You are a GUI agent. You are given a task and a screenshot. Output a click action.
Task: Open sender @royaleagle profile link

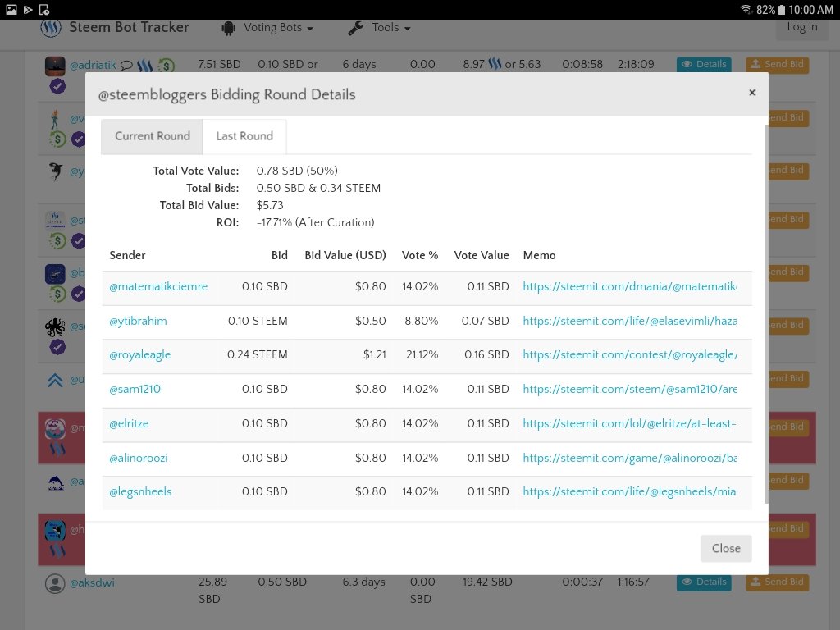pos(139,354)
